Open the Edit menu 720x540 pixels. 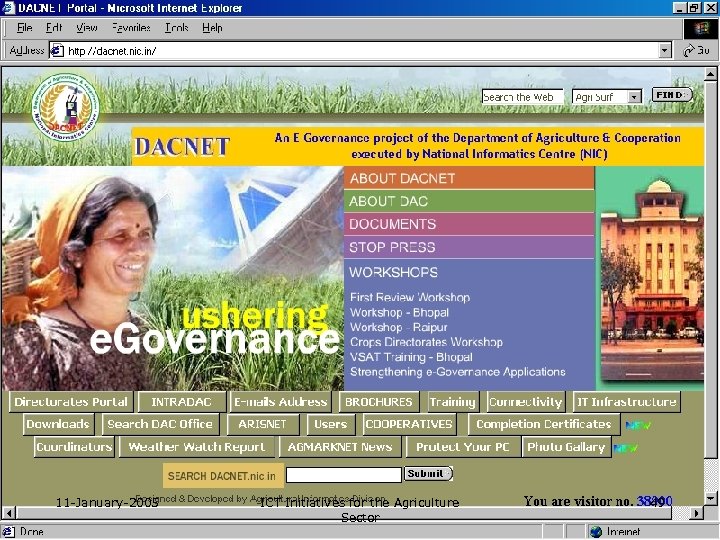(x=54, y=28)
